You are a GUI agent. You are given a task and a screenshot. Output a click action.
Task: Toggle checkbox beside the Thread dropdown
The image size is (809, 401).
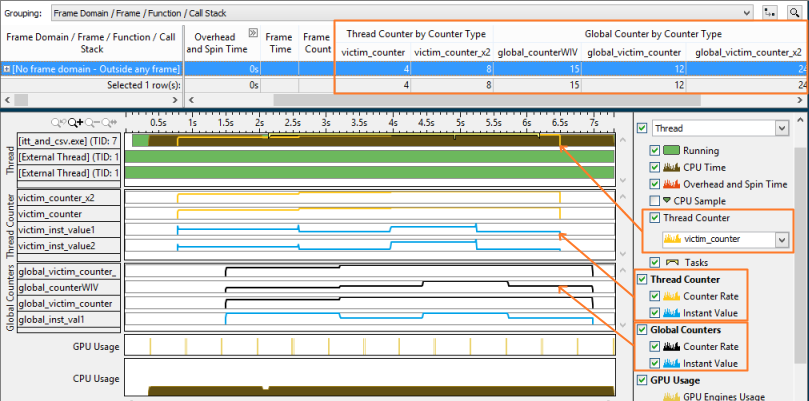point(642,128)
